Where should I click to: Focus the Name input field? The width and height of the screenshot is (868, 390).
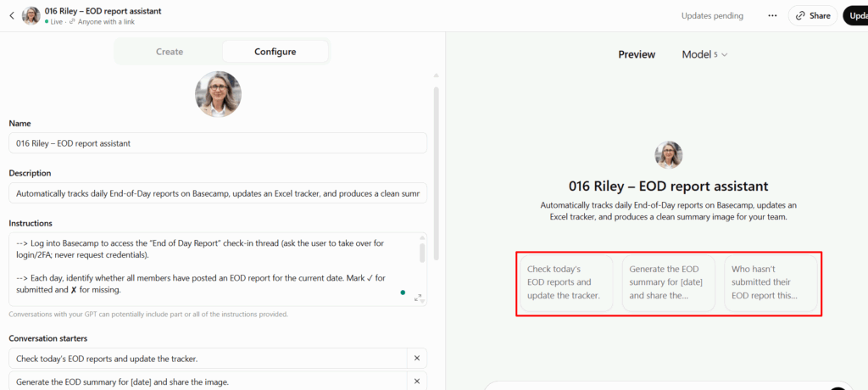click(218, 143)
